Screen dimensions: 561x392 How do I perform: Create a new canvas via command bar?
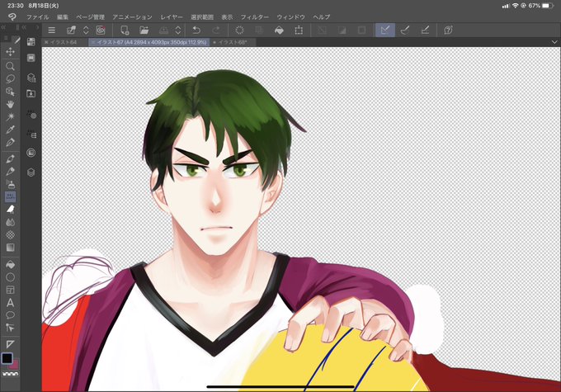pos(125,30)
